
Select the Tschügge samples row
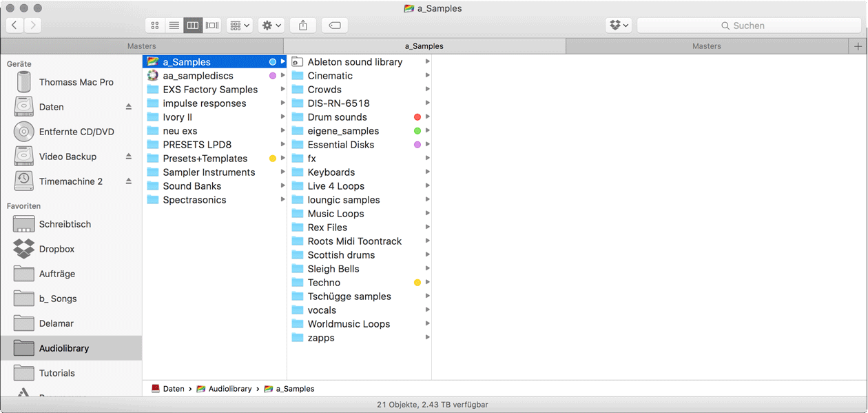pyautogui.click(x=360, y=296)
